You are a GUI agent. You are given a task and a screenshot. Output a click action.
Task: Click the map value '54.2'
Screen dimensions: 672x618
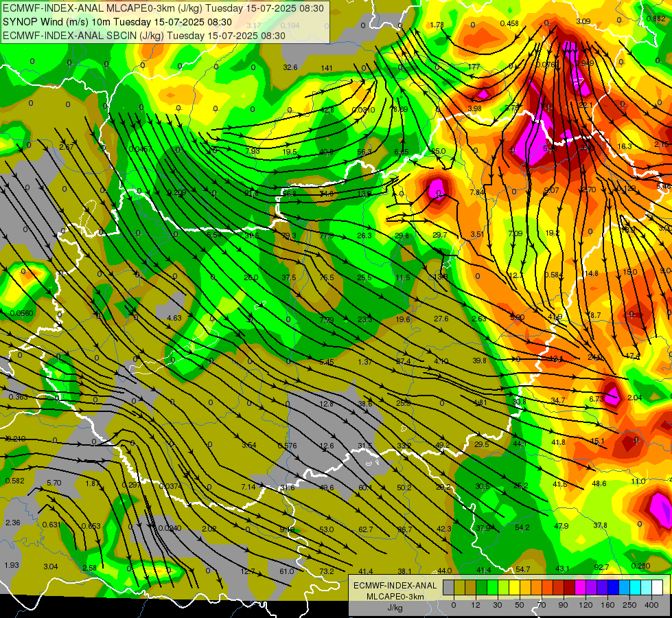click(522, 527)
